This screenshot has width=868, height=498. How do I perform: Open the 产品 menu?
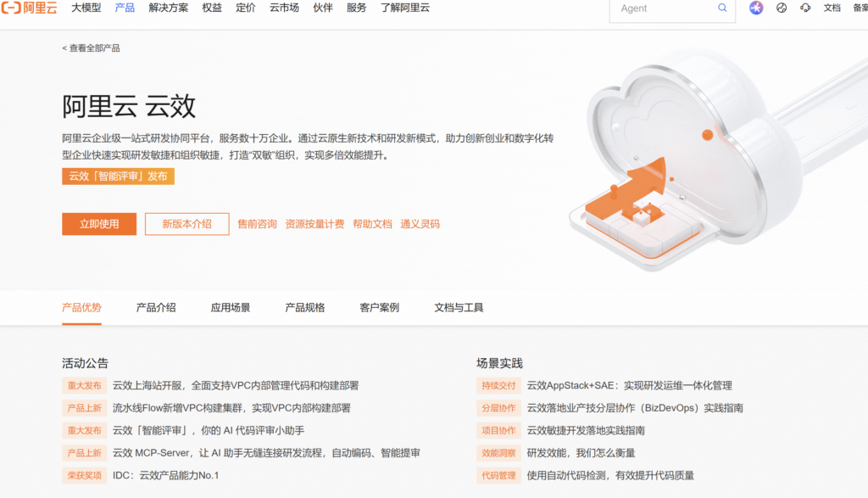[125, 8]
